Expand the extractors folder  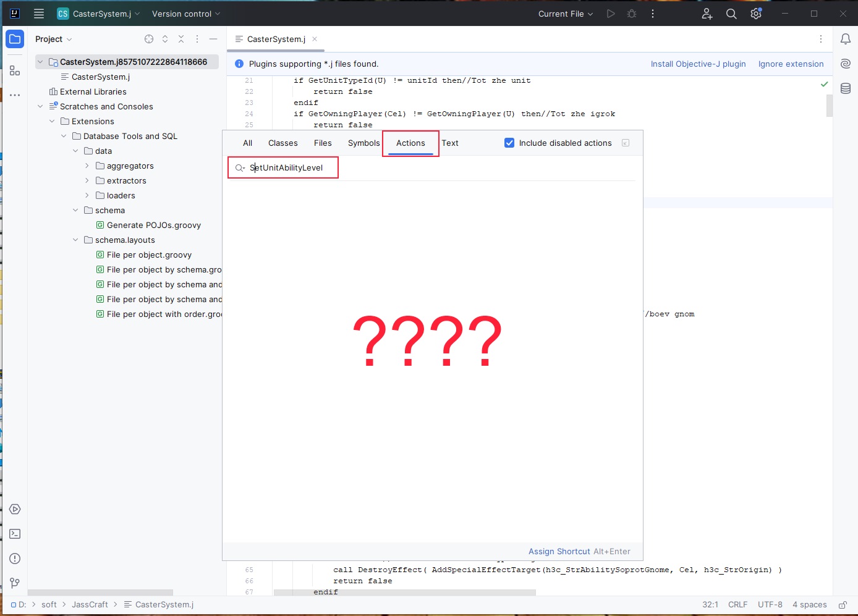[x=87, y=180]
